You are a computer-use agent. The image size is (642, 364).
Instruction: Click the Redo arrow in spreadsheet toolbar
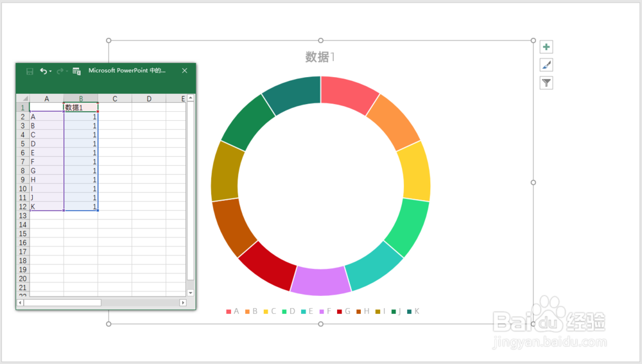60,71
